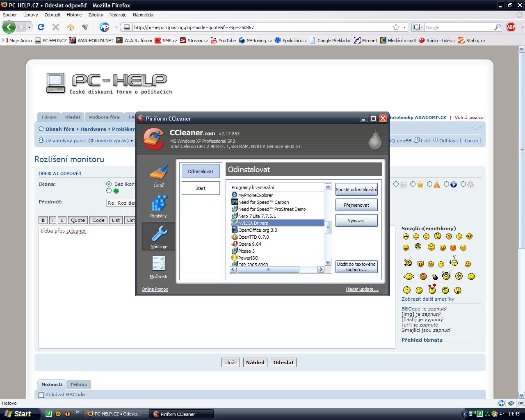Screen dimensions: 525x420
Task: Preview the post with Náhled
Action: [256, 363]
